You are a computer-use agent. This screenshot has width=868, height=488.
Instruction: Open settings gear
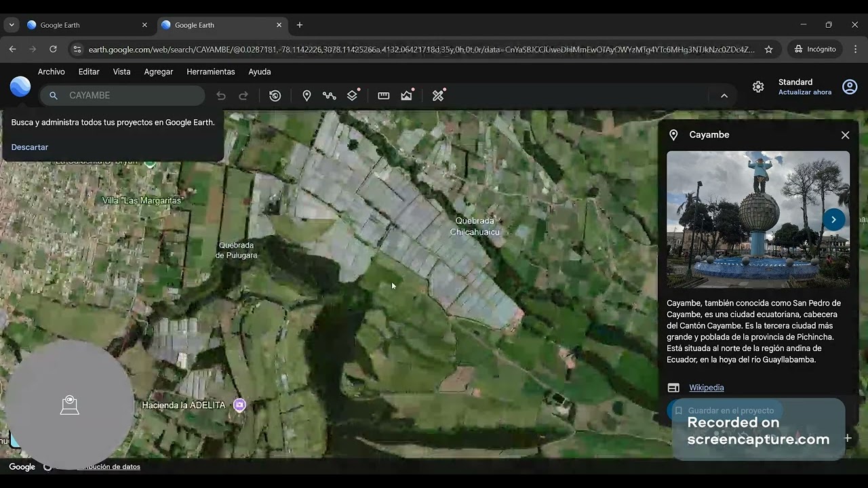(x=758, y=87)
